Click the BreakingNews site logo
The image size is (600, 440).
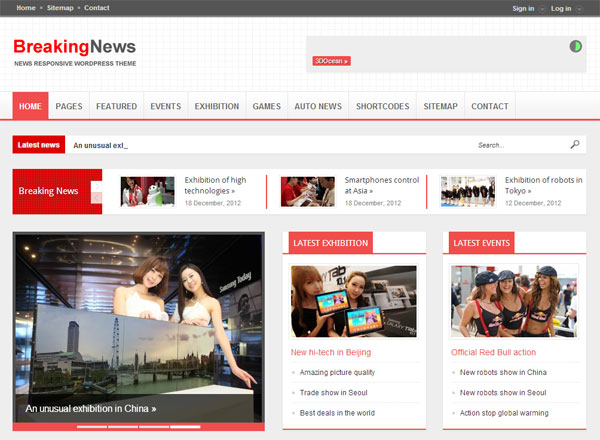74,47
